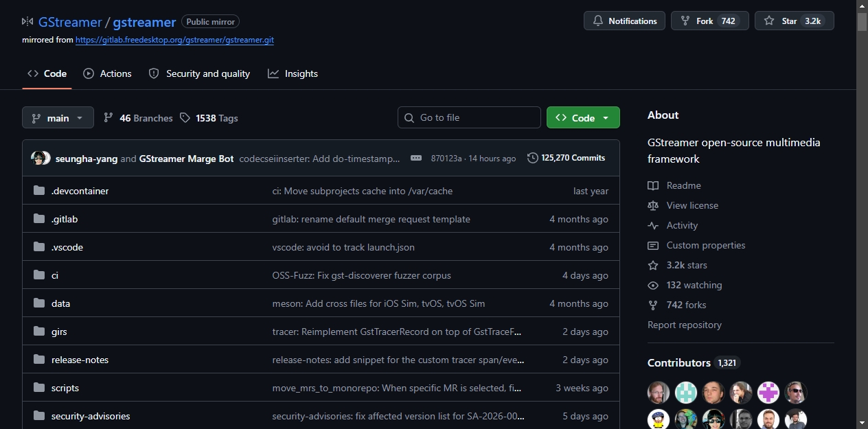Viewport: 868px width, 429px height.
Task: Expand commit details ellipsis button
Action: tap(416, 158)
